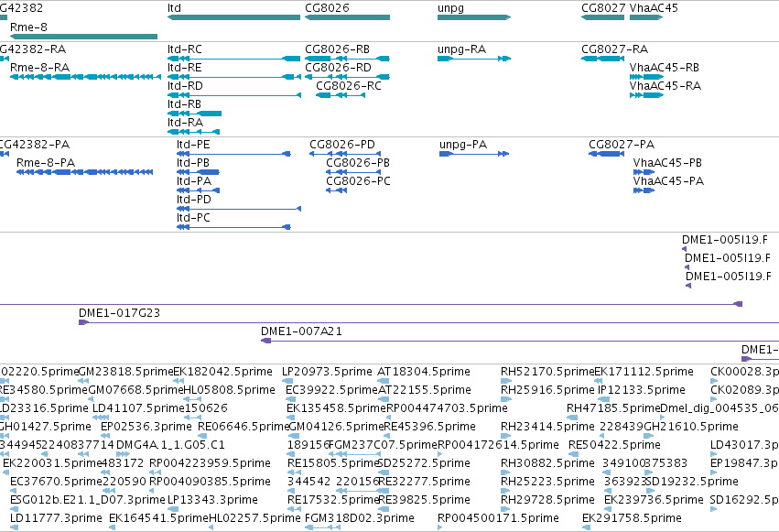
Task: Open transcript ltd-RD label
Action: pyautogui.click(x=185, y=86)
